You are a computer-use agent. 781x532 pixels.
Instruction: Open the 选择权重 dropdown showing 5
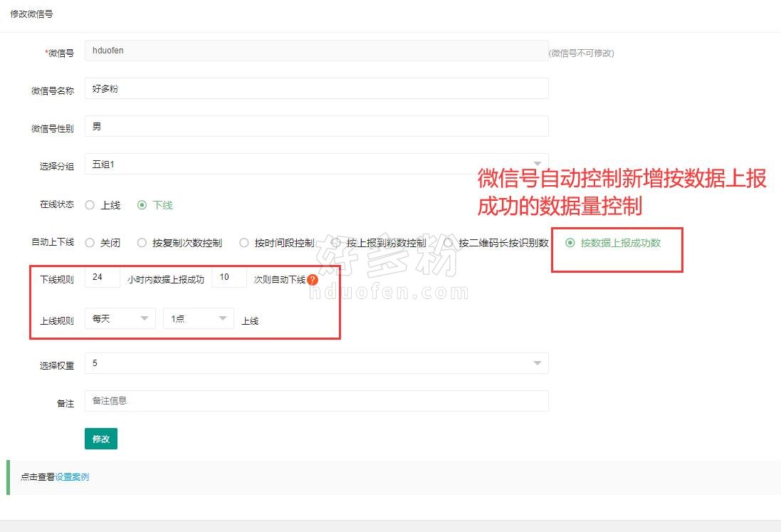click(x=317, y=363)
